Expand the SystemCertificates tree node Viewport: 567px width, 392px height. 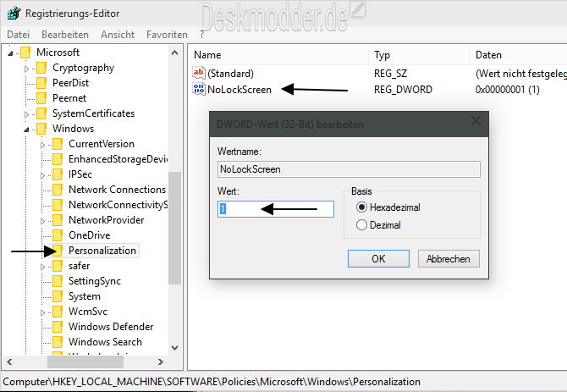pyautogui.click(x=26, y=114)
